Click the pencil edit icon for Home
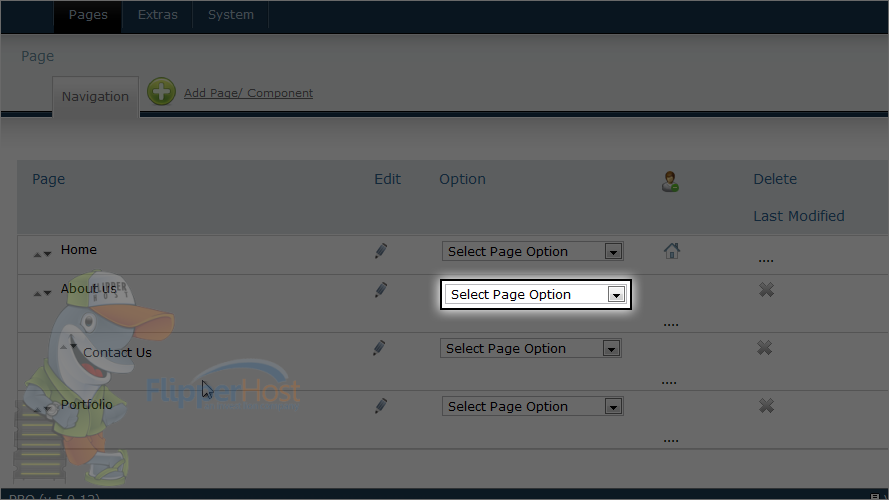 pyautogui.click(x=380, y=251)
